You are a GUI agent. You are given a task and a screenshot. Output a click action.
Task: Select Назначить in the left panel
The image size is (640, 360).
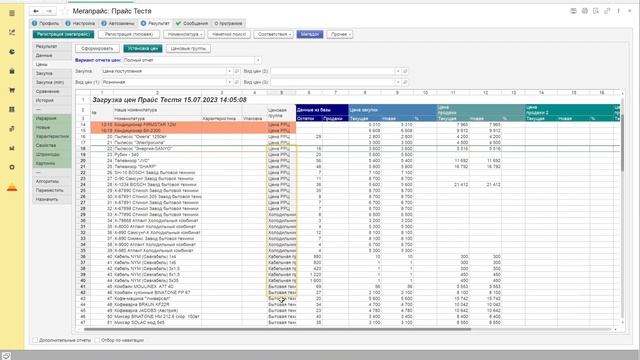click(52, 199)
